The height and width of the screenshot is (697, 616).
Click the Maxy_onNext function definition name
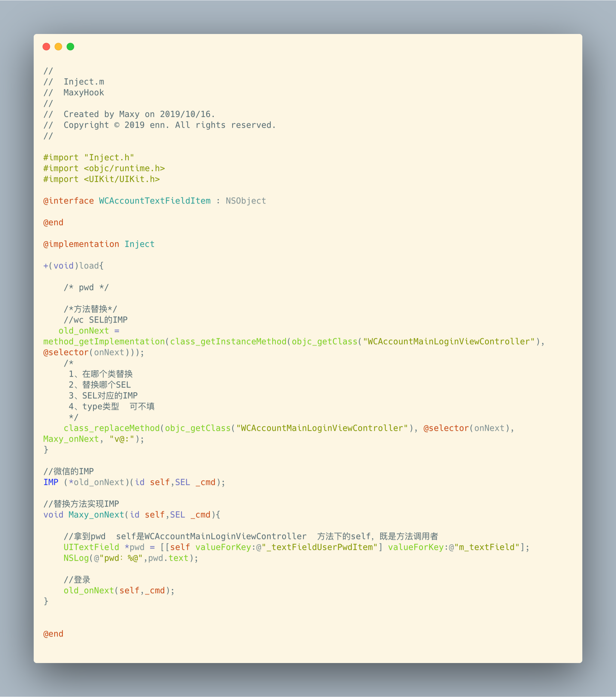(96, 515)
